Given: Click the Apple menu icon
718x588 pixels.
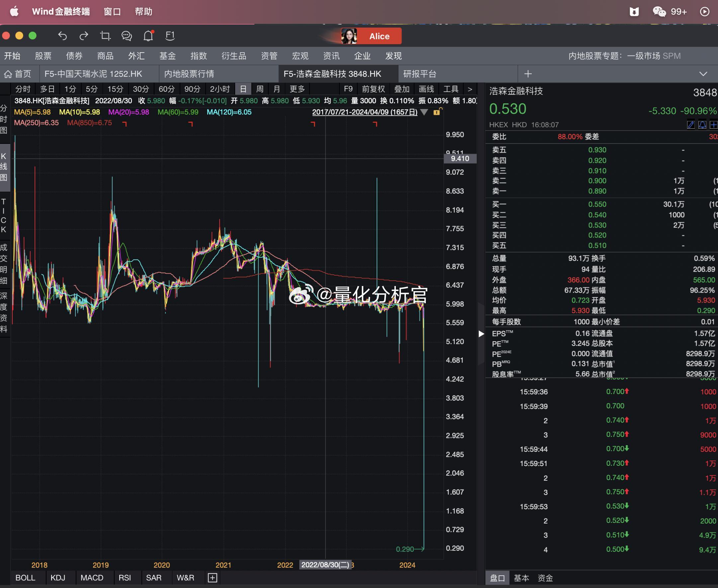Looking at the screenshot, I should [x=14, y=12].
